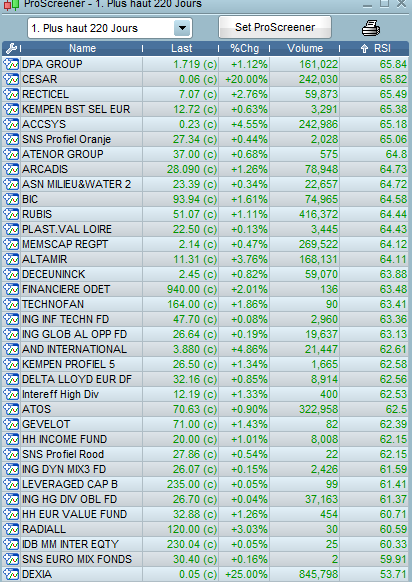Select the SNS Profiel Rood row
Screen dimensions: 412x582
(205, 454)
